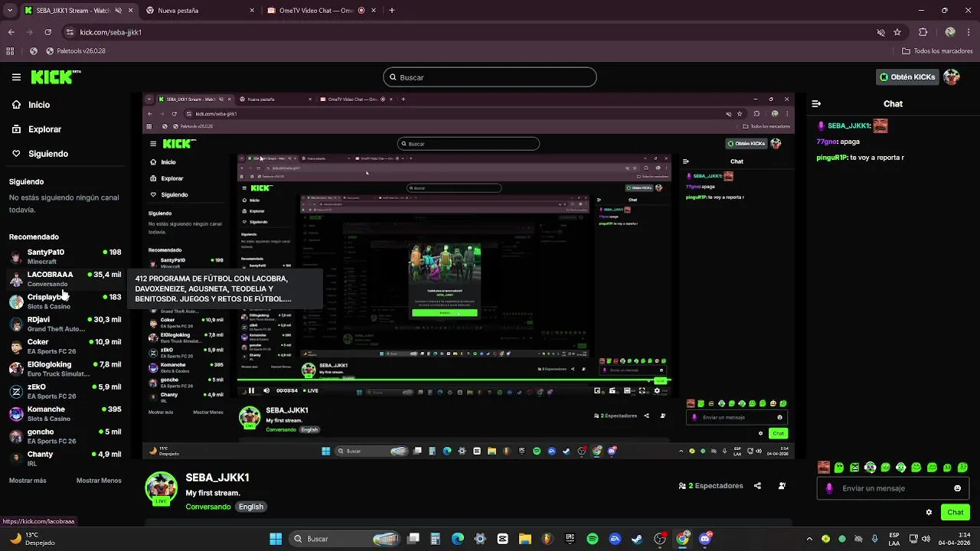The width and height of the screenshot is (980, 551).
Task: Open Calculator from the taskbar
Action: click(435, 539)
